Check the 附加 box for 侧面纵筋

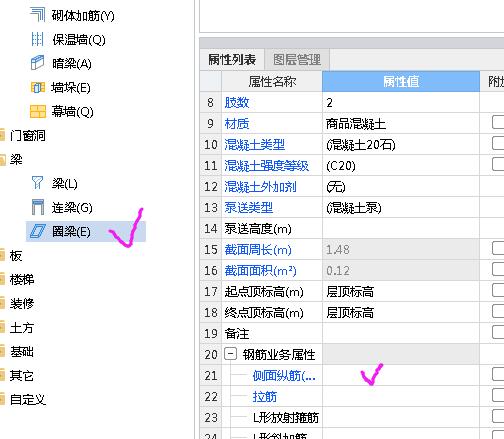tap(498, 374)
